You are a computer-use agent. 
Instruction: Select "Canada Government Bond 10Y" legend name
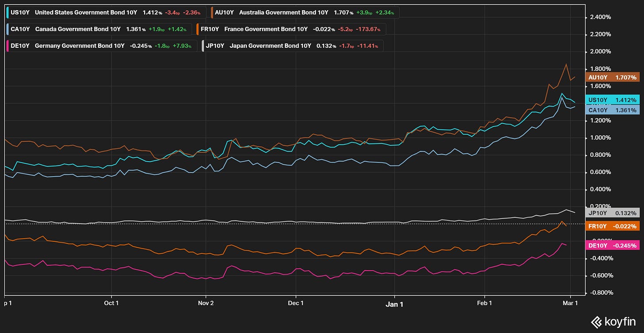[x=78, y=29]
